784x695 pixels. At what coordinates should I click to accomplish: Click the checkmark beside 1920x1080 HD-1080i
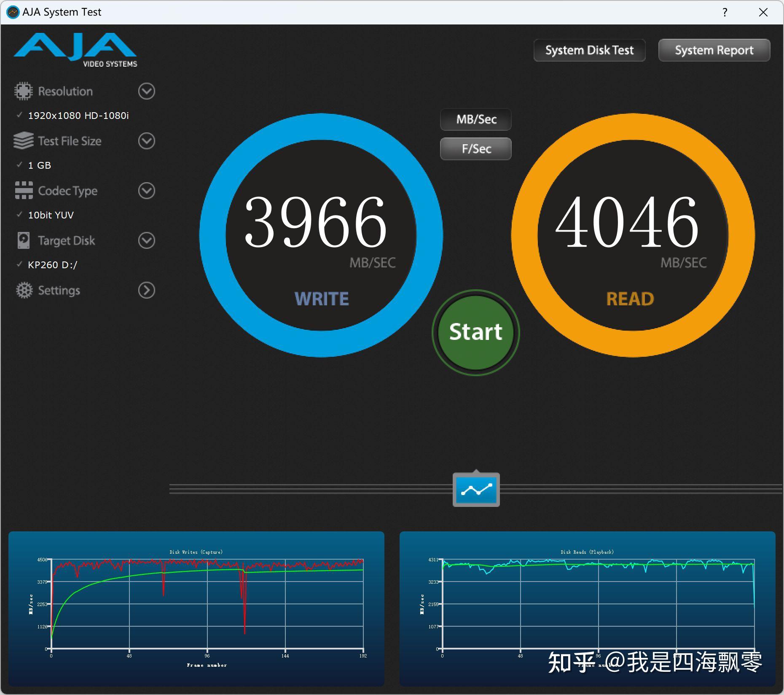pos(19,115)
